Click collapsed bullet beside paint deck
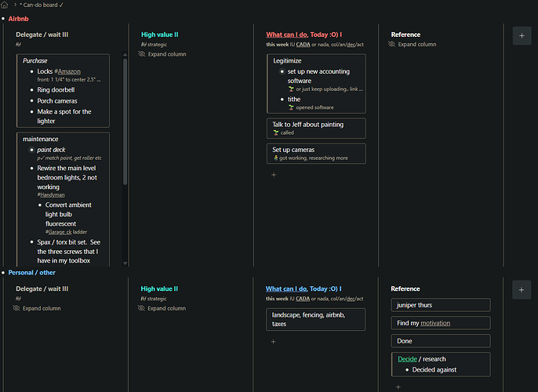 [31, 150]
